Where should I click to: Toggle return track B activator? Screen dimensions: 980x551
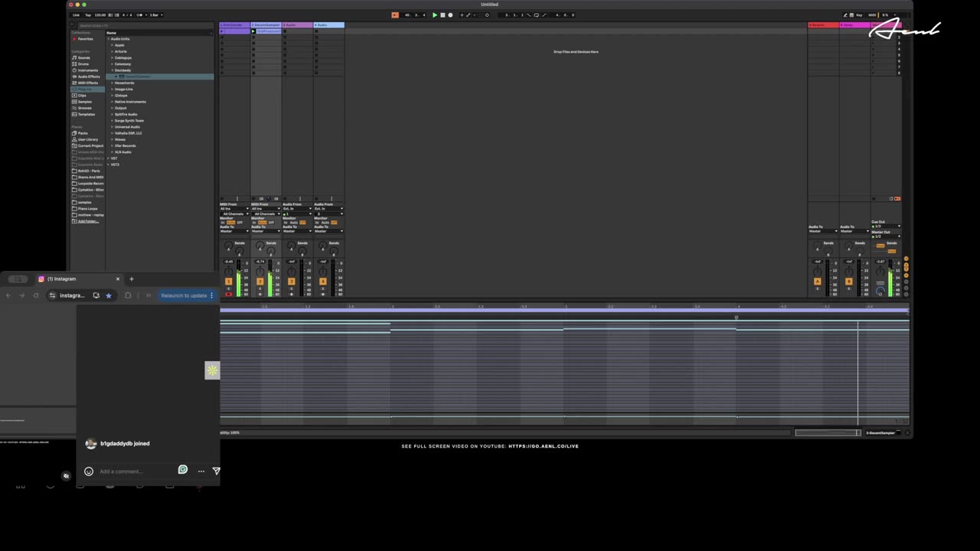click(x=848, y=282)
